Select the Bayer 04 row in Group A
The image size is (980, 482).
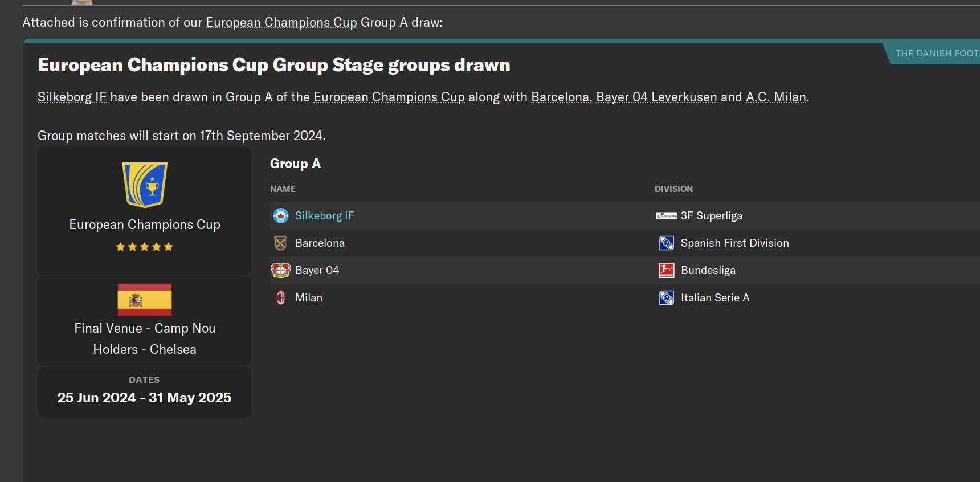pyautogui.click(x=456, y=270)
